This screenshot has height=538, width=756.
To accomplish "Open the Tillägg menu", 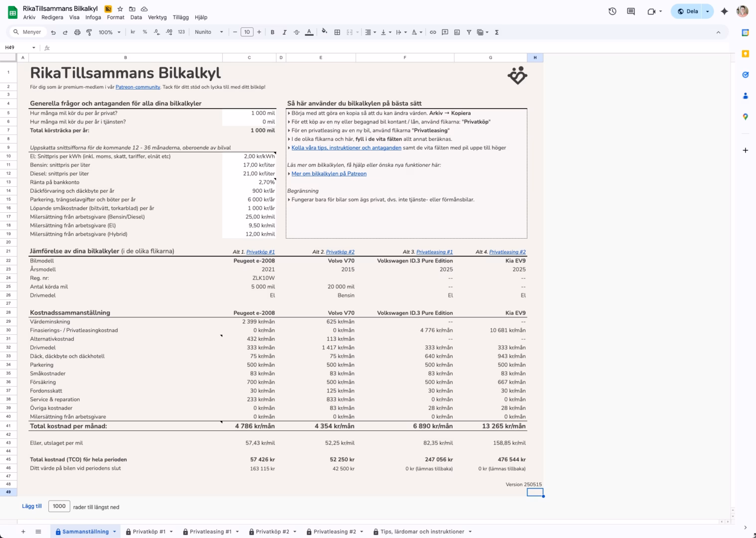I will tap(181, 17).
